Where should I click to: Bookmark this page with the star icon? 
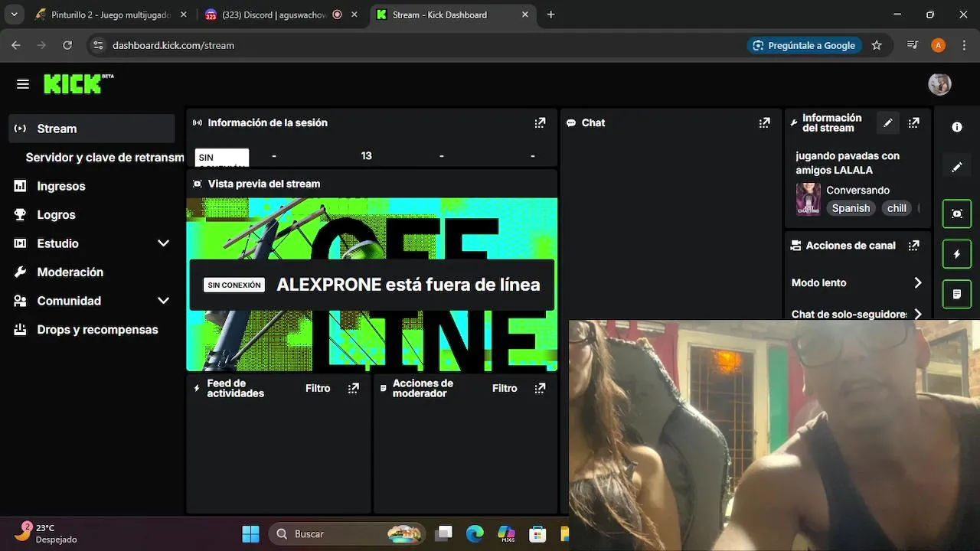point(877,45)
